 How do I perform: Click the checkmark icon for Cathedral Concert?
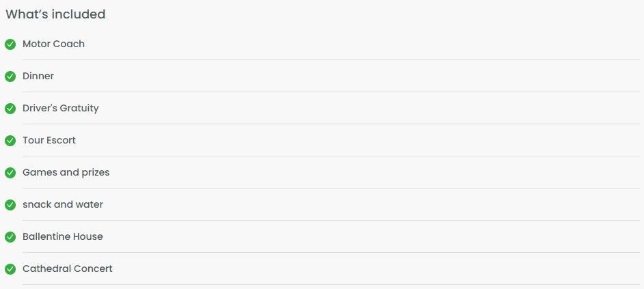10,269
